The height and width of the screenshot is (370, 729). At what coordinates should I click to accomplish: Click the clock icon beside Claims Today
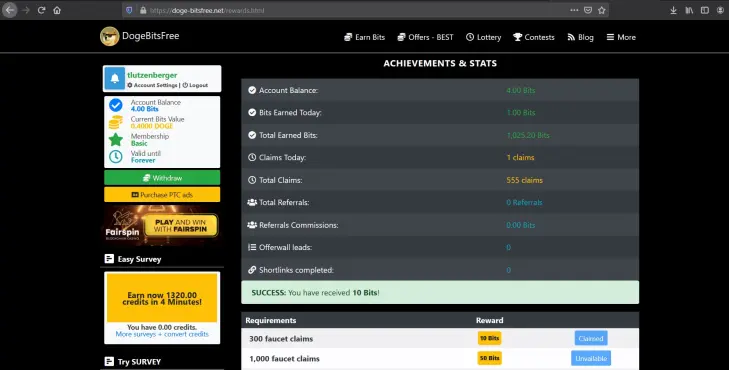[252, 158]
